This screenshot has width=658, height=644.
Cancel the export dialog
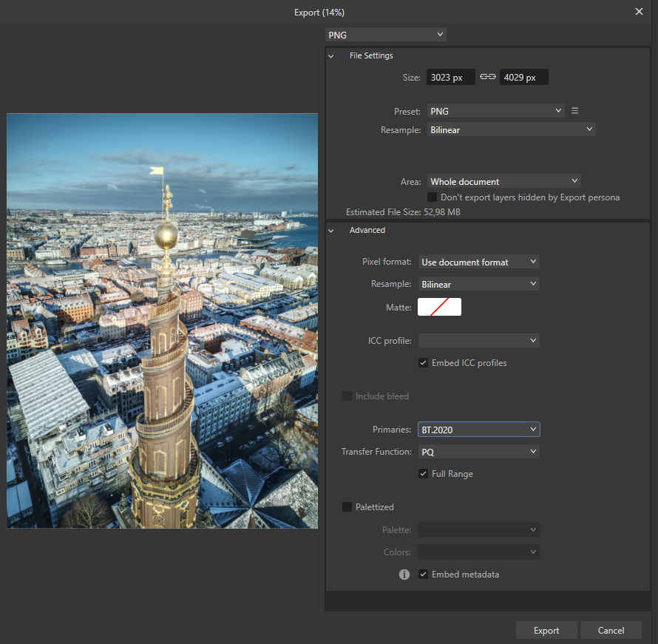tap(611, 630)
